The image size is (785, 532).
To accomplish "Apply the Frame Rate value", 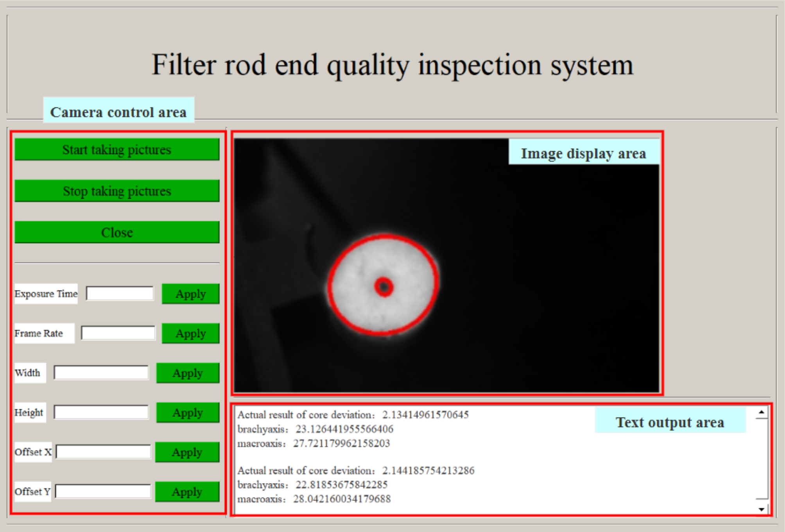I will click(190, 333).
